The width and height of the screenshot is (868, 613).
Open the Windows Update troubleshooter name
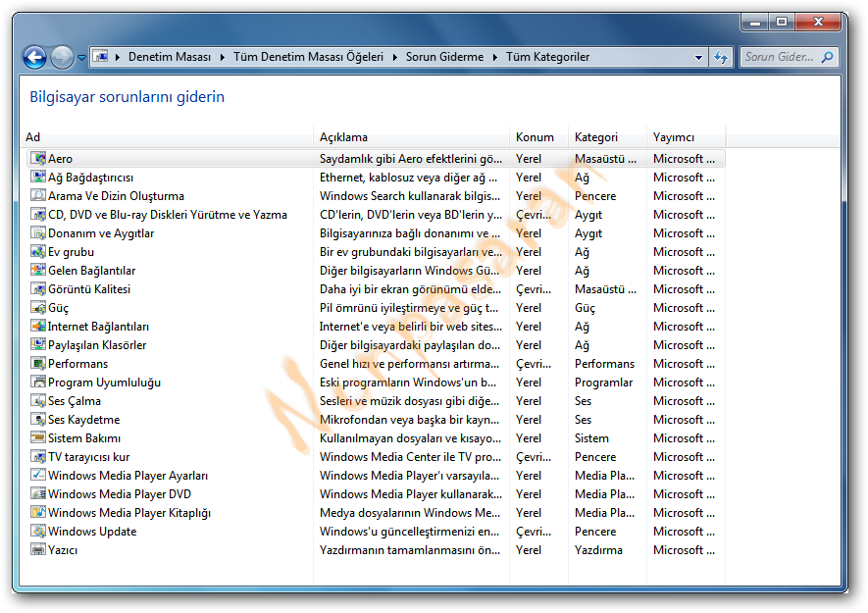pos(92,532)
